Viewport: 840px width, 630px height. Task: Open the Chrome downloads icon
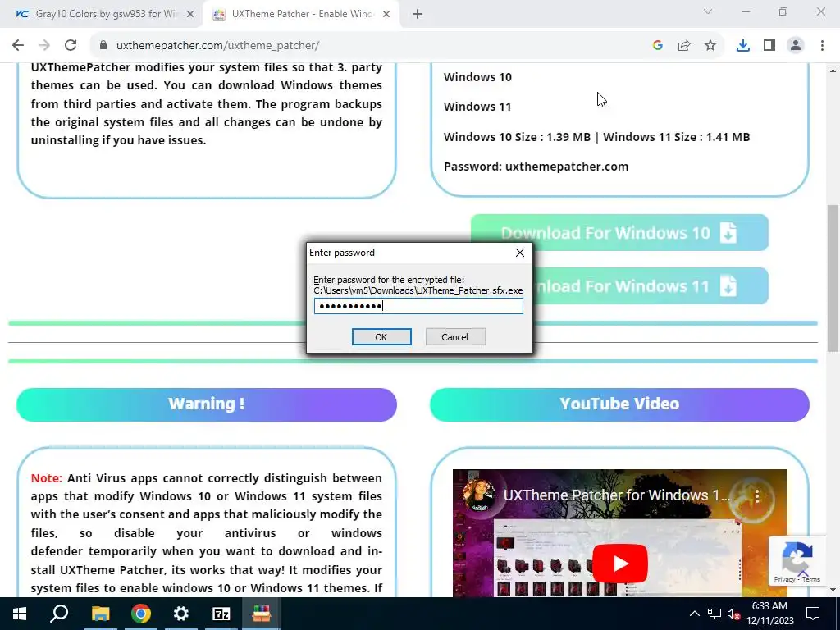click(x=743, y=46)
